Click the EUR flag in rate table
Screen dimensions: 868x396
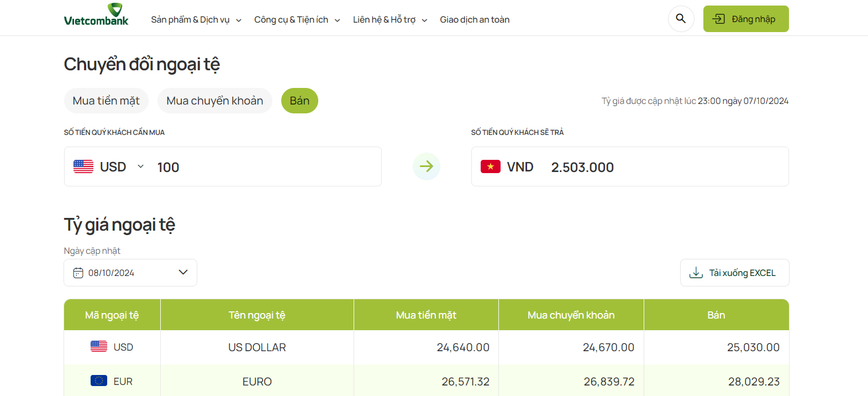point(99,381)
